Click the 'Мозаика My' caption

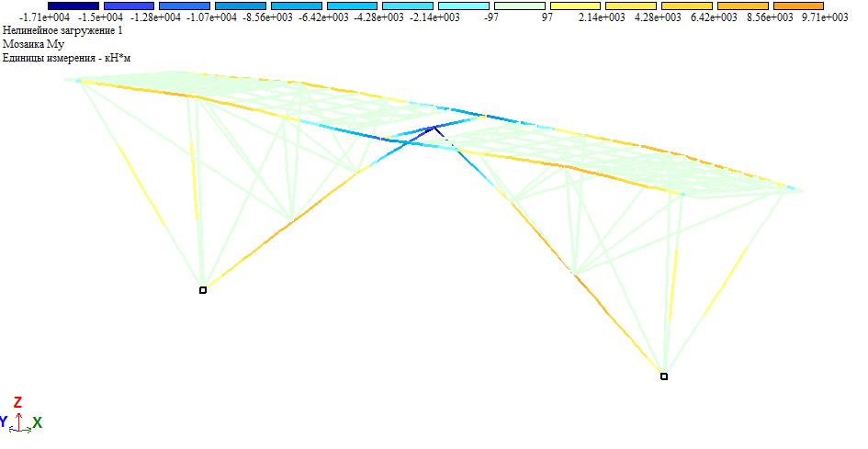[33, 44]
